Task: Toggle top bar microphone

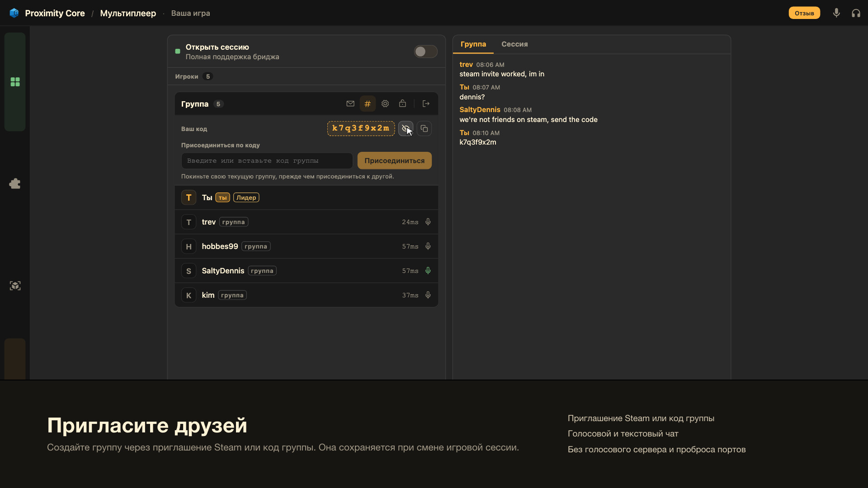Action: coord(836,13)
